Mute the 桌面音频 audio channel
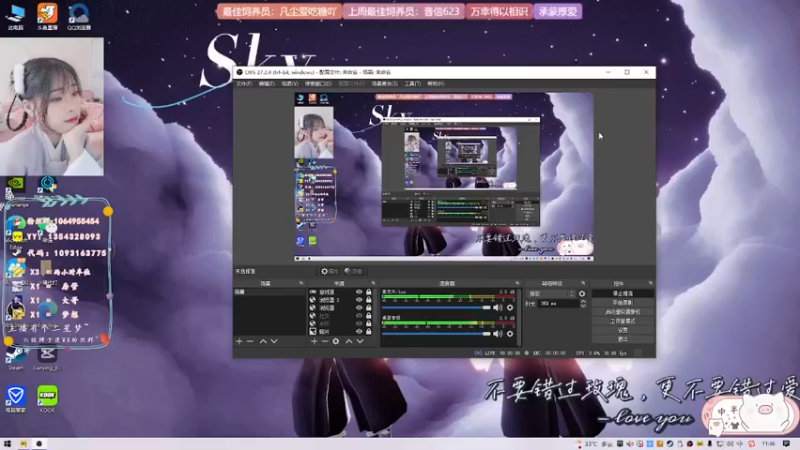Image resolution: width=800 pixels, height=450 pixels. 497,334
